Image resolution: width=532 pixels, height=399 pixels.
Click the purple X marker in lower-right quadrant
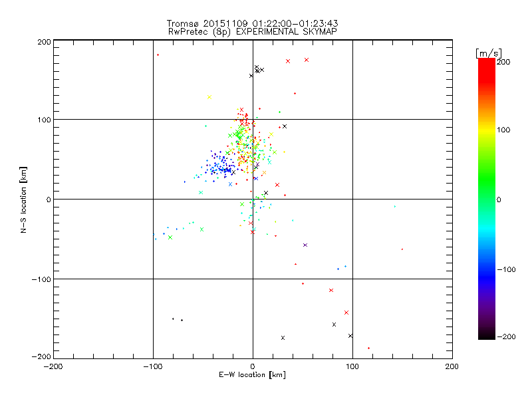(x=305, y=245)
